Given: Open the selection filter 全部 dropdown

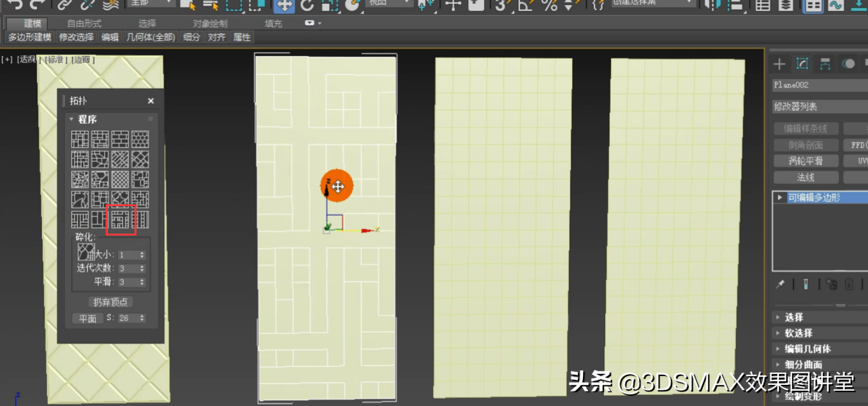Looking at the screenshot, I should [x=151, y=3].
